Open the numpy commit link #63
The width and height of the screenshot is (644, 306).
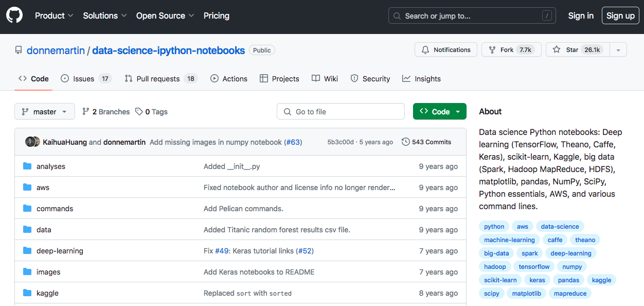(x=293, y=142)
